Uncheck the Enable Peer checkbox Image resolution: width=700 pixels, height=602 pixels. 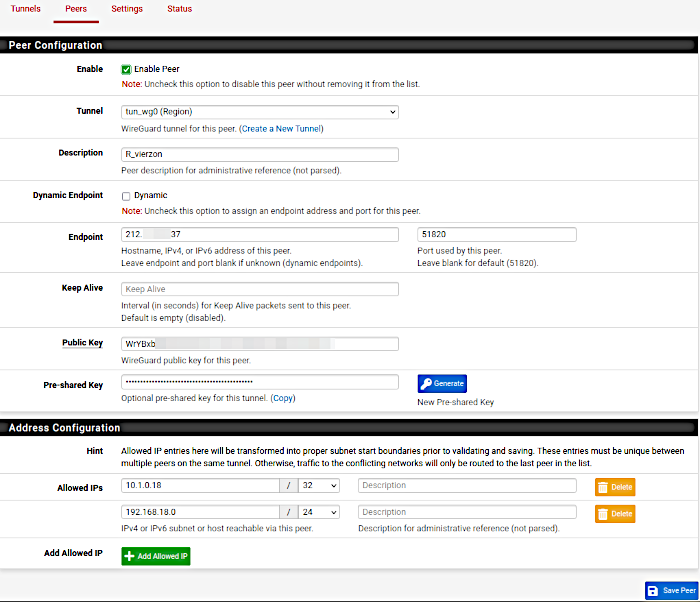click(126, 69)
